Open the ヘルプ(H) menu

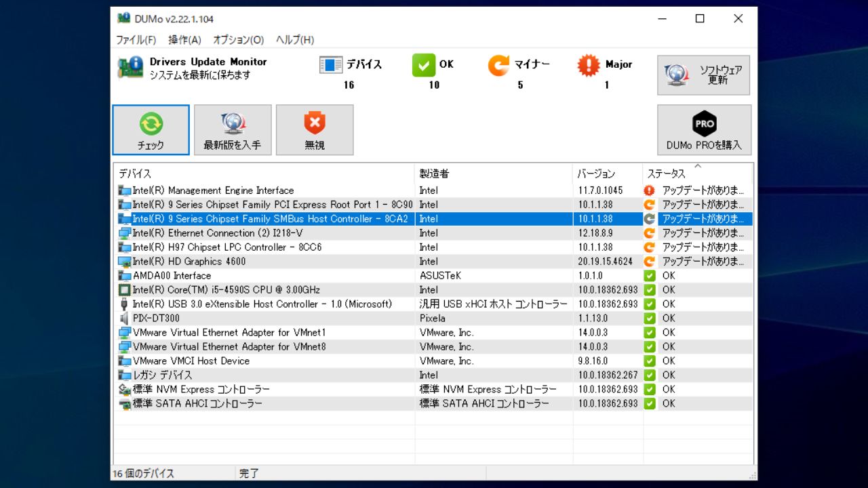tap(294, 40)
